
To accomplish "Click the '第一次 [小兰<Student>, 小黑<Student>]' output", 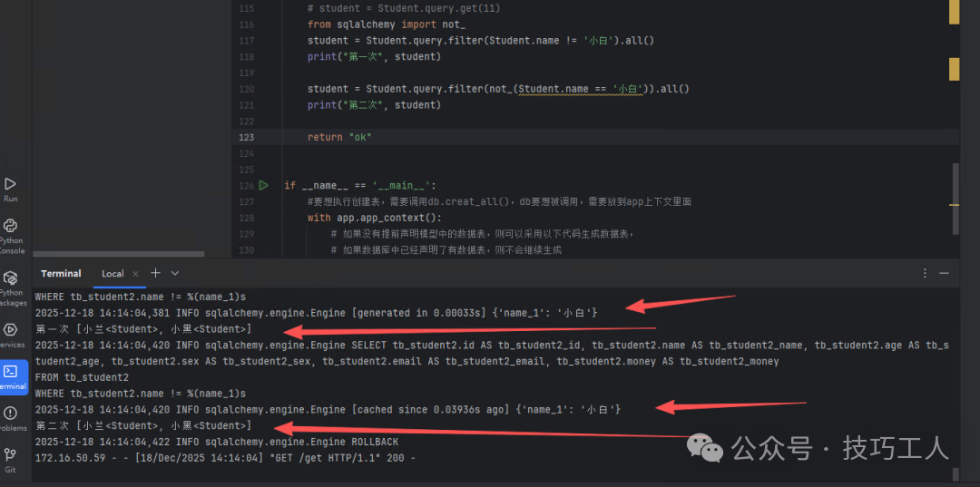I will tap(143, 329).
